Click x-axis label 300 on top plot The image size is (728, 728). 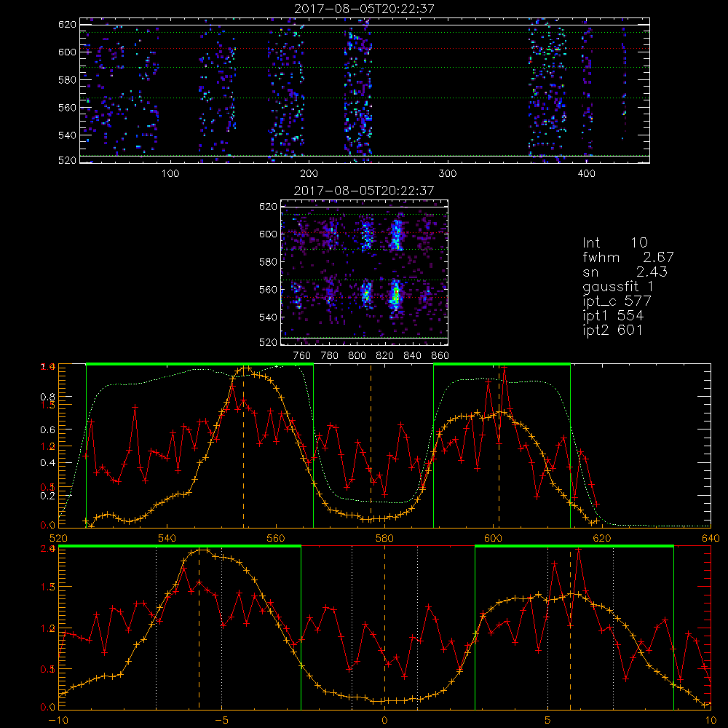coord(448,174)
